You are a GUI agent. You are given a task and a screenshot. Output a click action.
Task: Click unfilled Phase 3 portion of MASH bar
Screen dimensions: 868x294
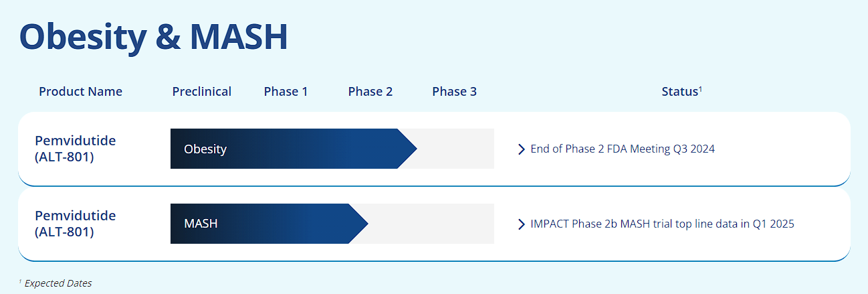[x=455, y=224]
